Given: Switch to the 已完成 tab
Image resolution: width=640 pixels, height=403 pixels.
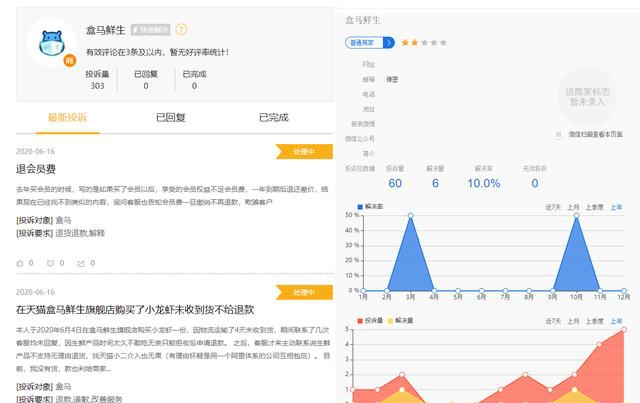Looking at the screenshot, I should click(273, 117).
